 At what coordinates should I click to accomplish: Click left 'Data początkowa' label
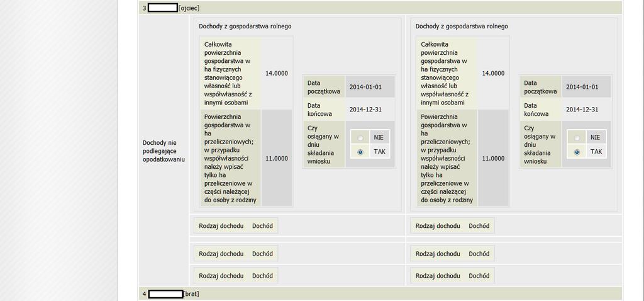tap(324, 87)
